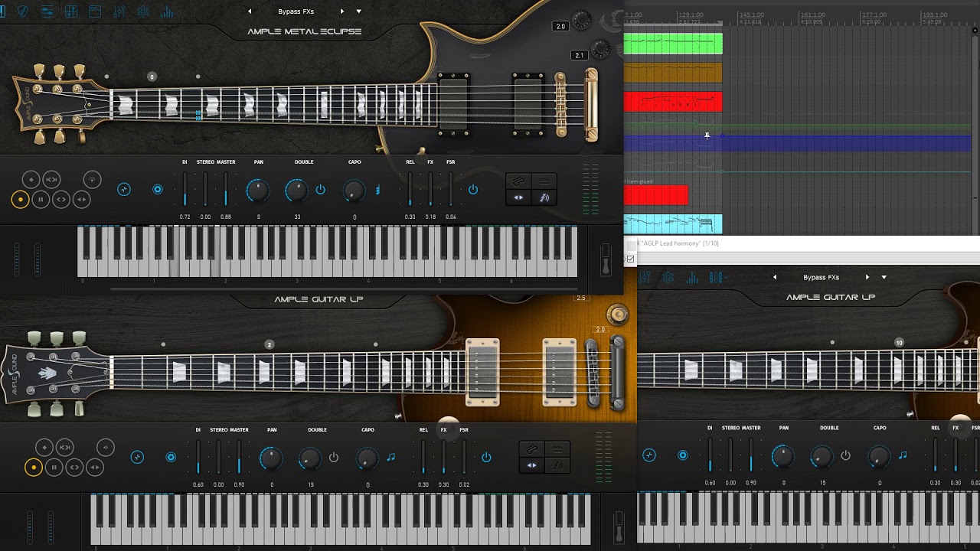This screenshot has height=551, width=980.
Task: Click the pick-noise button in Metal Eclipse grid
Action: point(544,197)
